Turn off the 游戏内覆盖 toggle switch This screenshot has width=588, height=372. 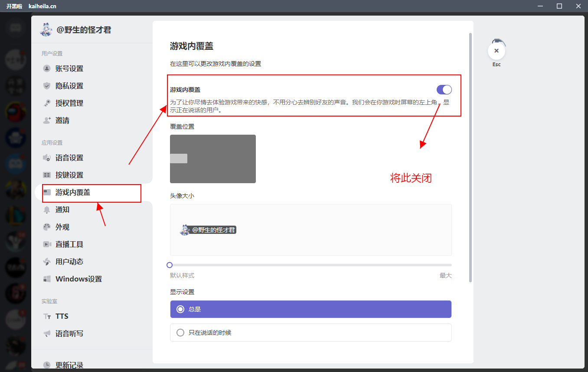[444, 90]
